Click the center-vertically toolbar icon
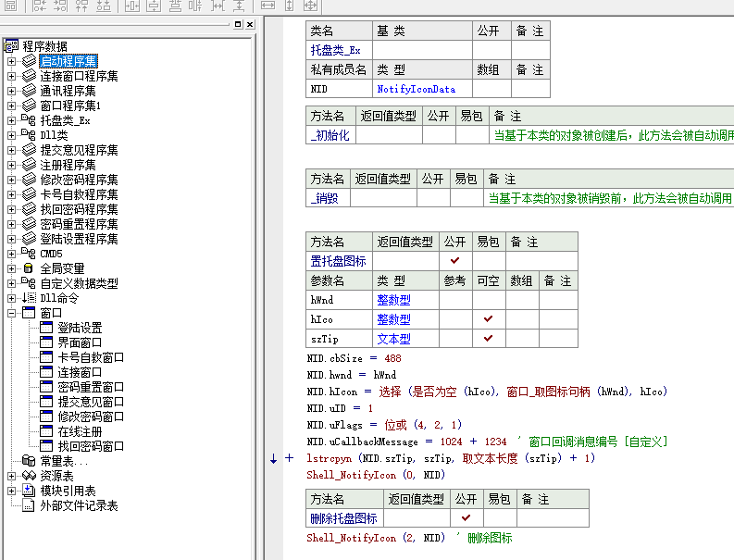 pos(154,6)
